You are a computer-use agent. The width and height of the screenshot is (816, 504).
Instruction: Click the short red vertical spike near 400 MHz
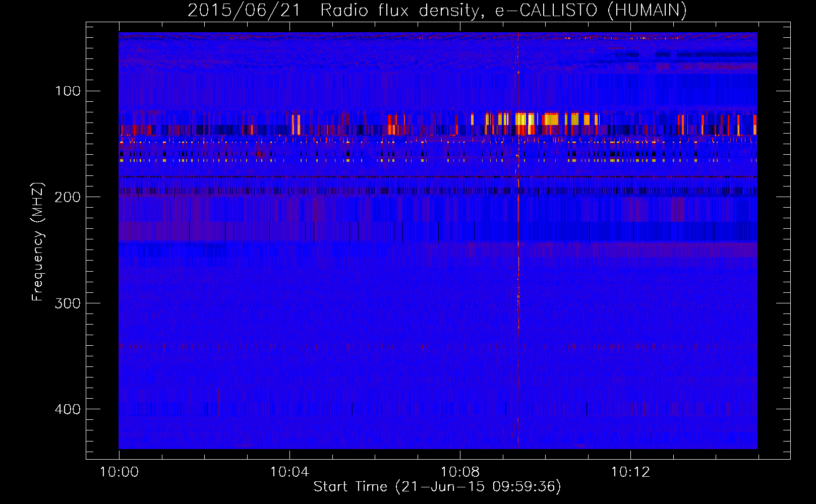[x=218, y=402]
